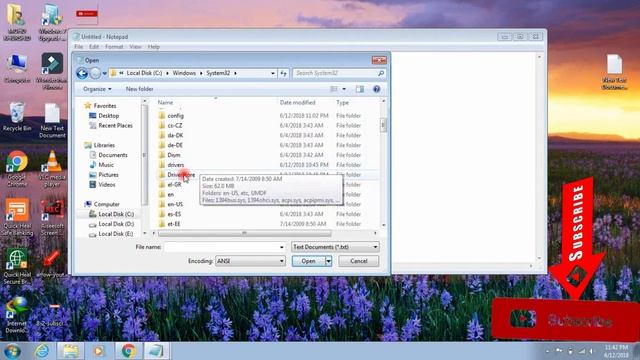Open the View menu in Notepad
Viewport: 640px width, 360px height.
pyautogui.click(x=136, y=47)
